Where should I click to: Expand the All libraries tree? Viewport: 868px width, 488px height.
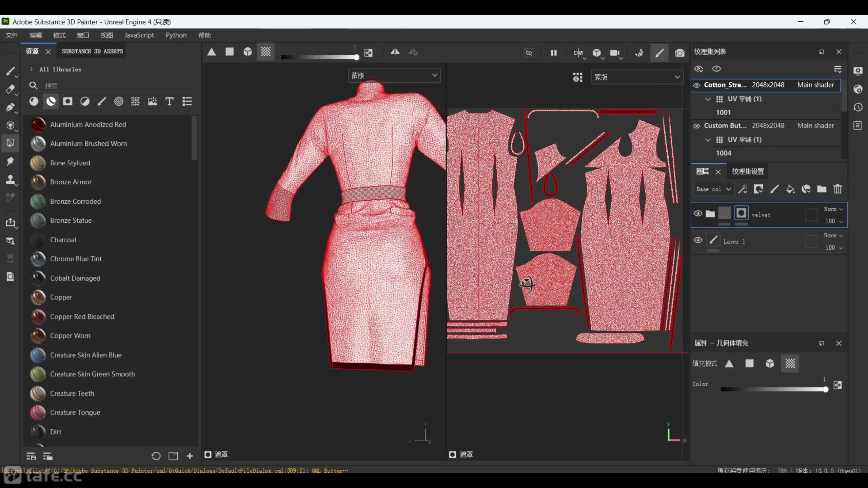pyautogui.click(x=32, y=69)
